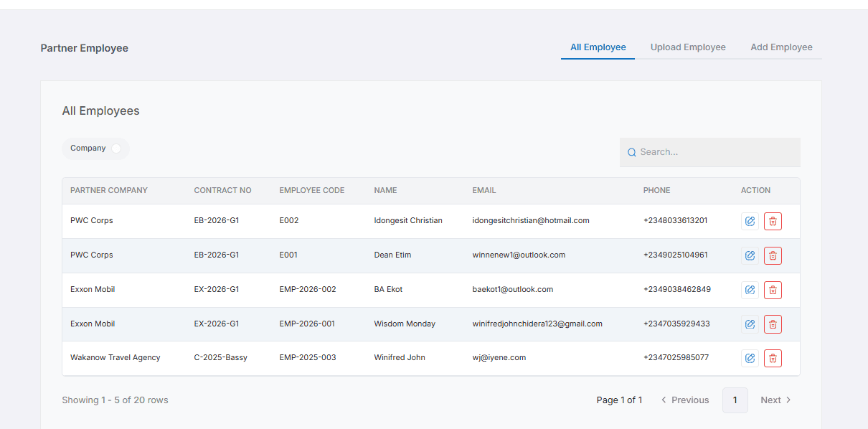Click the name Idongesit Christian
The height and width of the screenshot is (429, 868).
coord(408,220)
